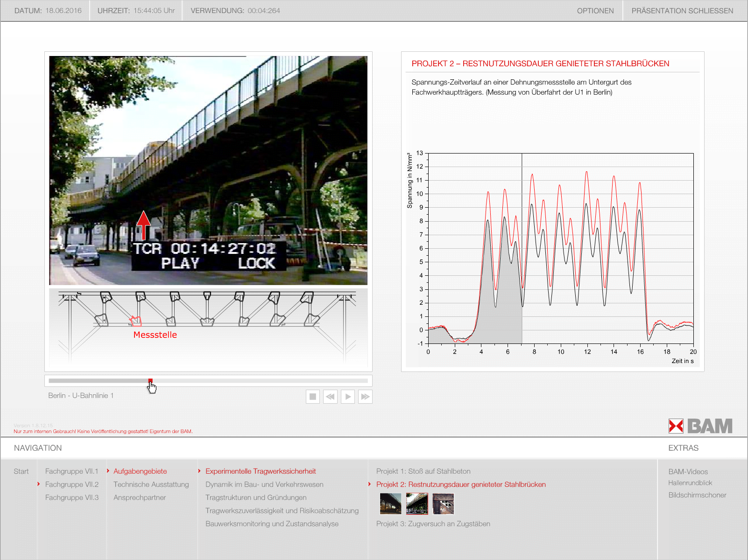The height and width of the screenshot is (560, 748).
Task: Open BAM-Videos in Extras
Action: tap(688, 472)
